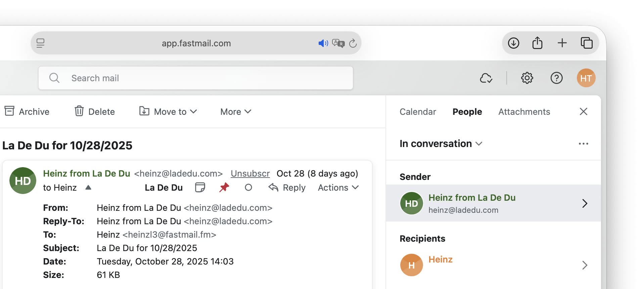Open the HT account avatar menu
The width and height of the screenshot is (644, 289).
point(586,78)
